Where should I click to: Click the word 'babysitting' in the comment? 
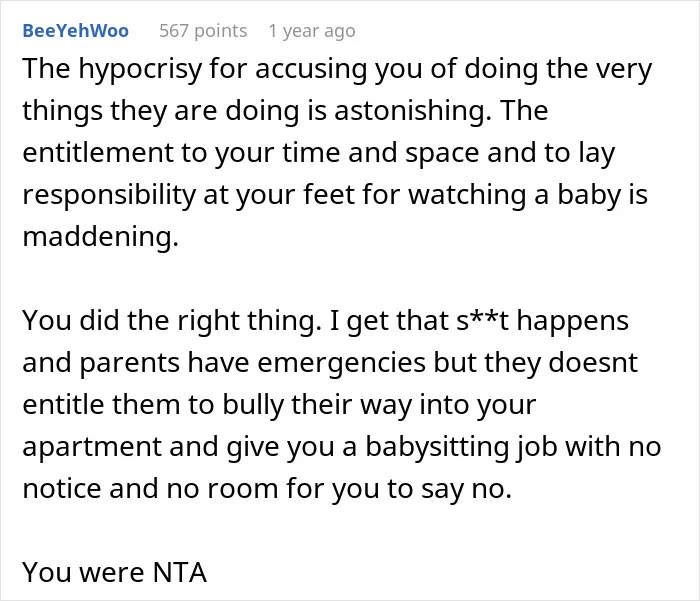pyautogui.click(x=437, y=447)
